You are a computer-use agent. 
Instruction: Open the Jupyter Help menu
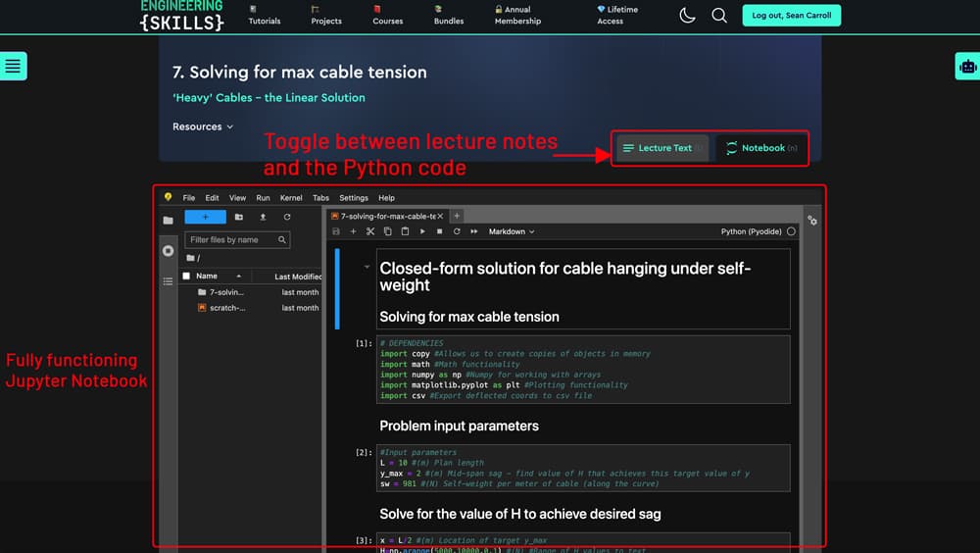point(386,198)
